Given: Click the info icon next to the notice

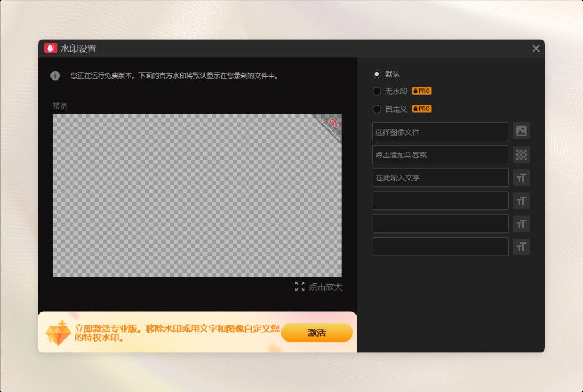Looking at the screenshot, I should [54, 76].
